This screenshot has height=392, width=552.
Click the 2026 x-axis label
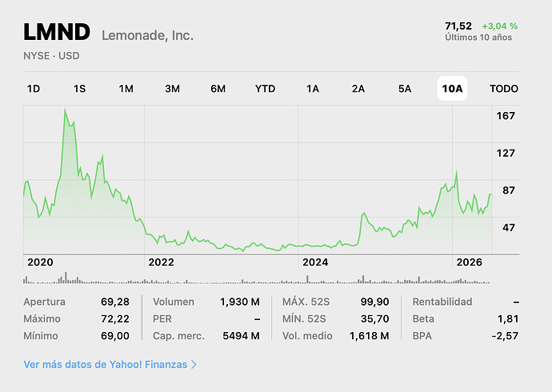coord(470,262)
